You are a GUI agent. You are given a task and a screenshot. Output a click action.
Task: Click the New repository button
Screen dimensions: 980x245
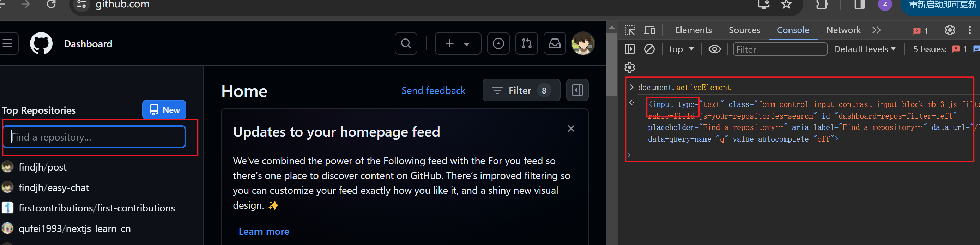(164, 110)
